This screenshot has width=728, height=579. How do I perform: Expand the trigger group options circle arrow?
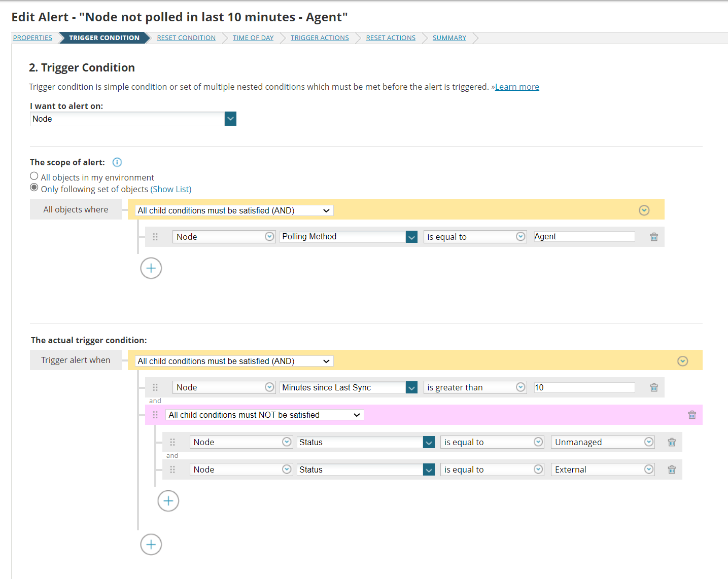683,361
